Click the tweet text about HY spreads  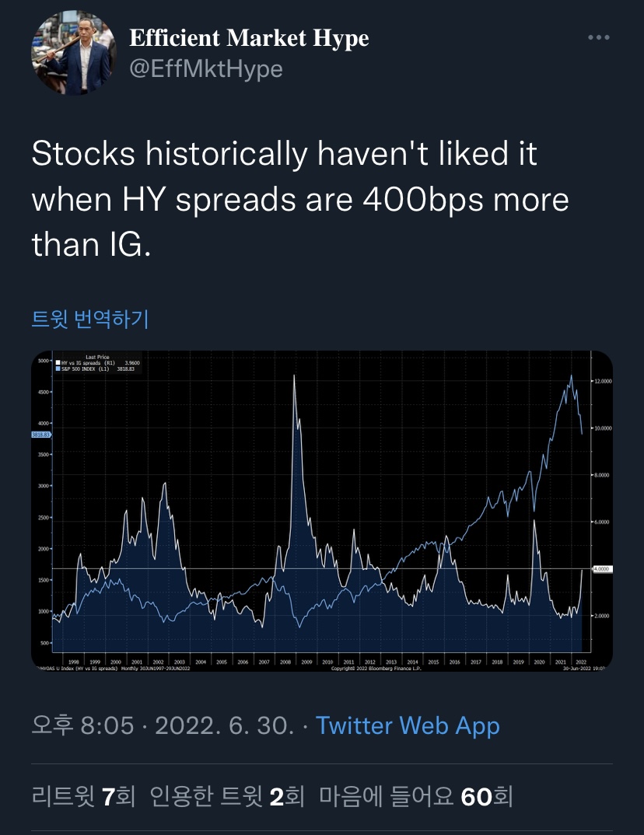[x=300, y=199]
